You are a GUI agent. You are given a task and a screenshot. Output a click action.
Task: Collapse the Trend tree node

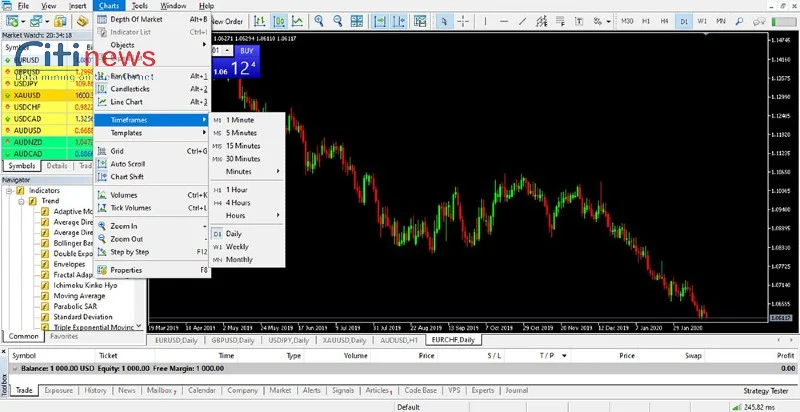[21, 201]
